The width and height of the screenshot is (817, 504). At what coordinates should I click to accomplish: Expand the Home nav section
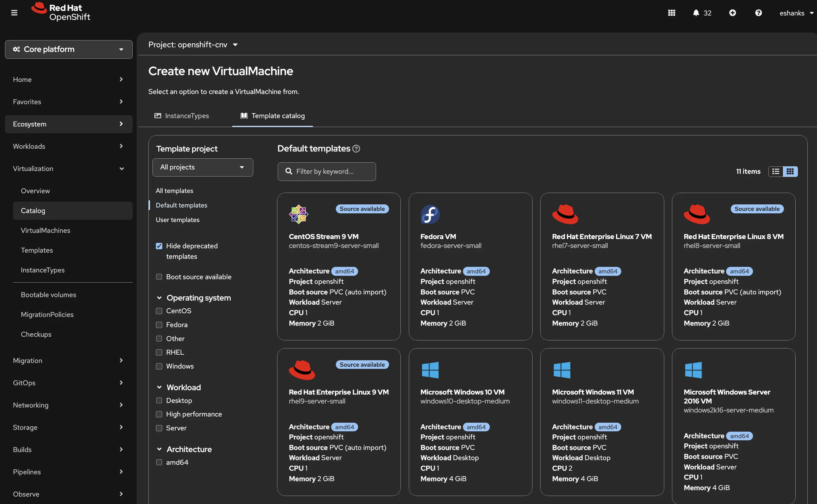[x=69, y=79]
